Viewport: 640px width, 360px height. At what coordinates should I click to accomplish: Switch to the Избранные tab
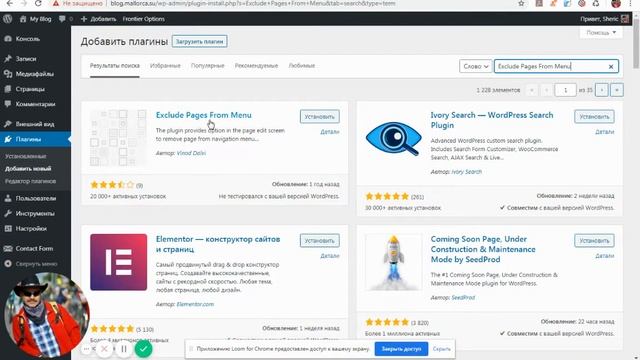tap(165, 66)
